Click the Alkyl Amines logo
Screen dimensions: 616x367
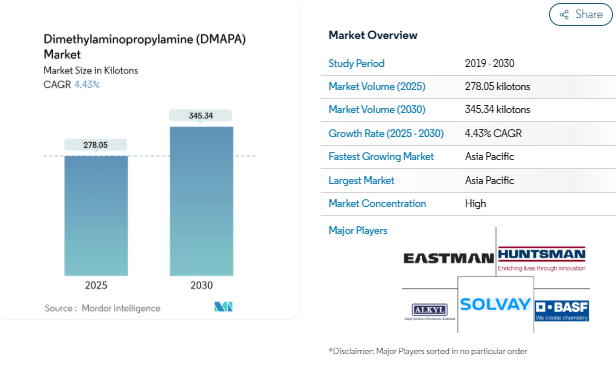429,312
